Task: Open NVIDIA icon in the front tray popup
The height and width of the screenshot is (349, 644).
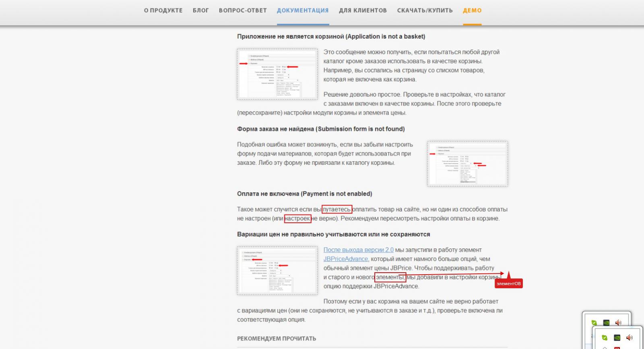Action: [x=617, y=338]
